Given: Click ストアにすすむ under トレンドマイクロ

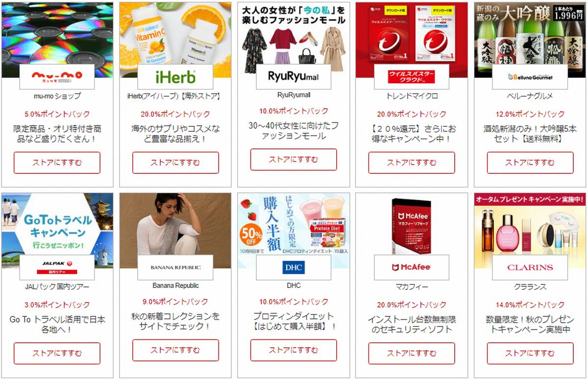Looking at the screenshot, I should 412,163.
